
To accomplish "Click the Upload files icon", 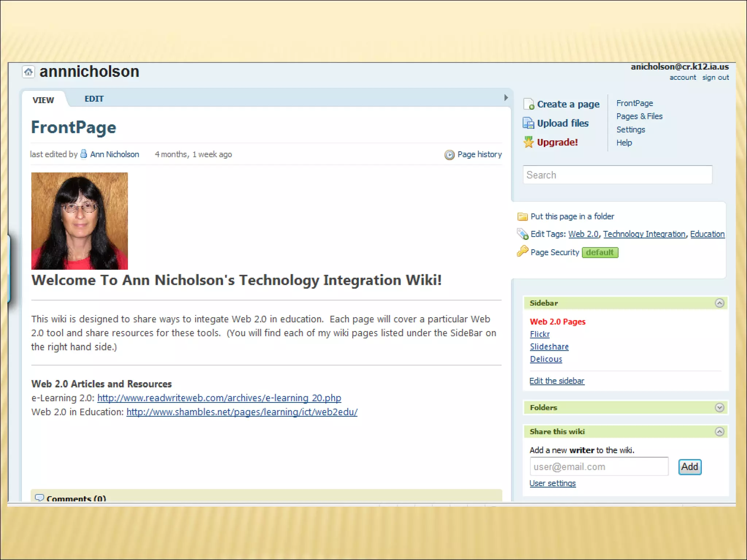I will [x=528, y=123].
